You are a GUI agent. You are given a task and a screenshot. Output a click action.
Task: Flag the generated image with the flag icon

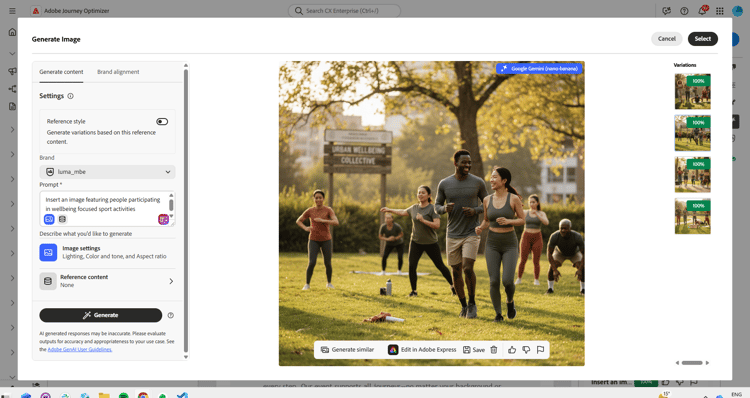pos(540,350)
